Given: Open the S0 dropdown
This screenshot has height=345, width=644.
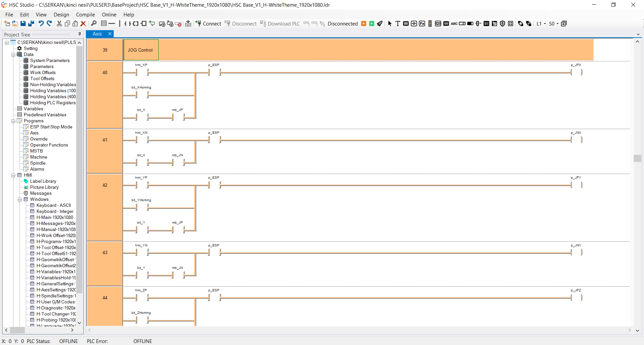Looking at the screenshot, I should coord(554,23).
